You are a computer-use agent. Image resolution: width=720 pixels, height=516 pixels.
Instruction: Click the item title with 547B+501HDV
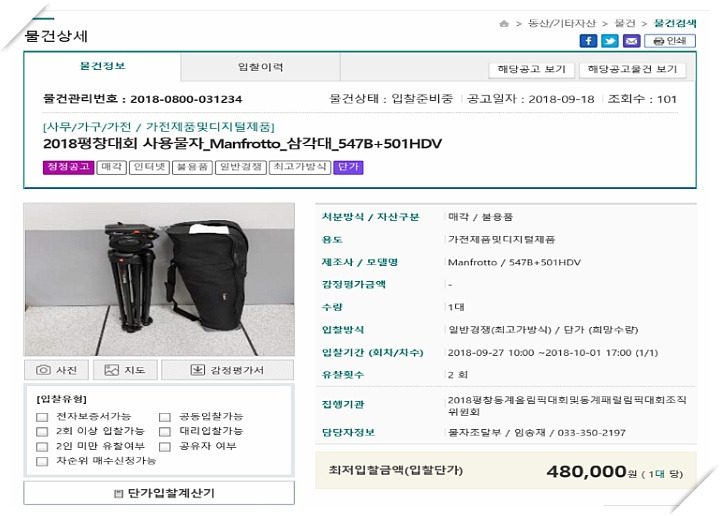click(x=242, y=144)
